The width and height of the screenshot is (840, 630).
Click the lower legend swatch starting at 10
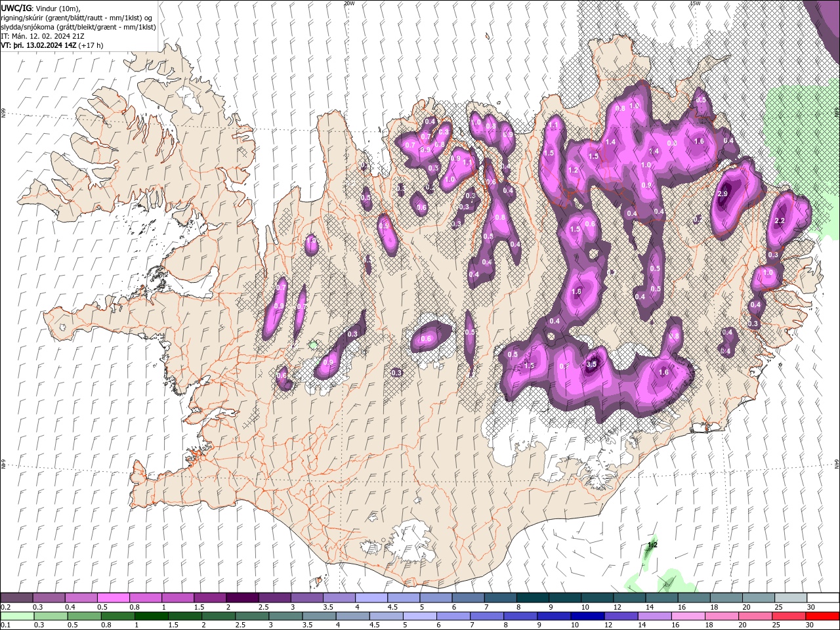point(587,616)
